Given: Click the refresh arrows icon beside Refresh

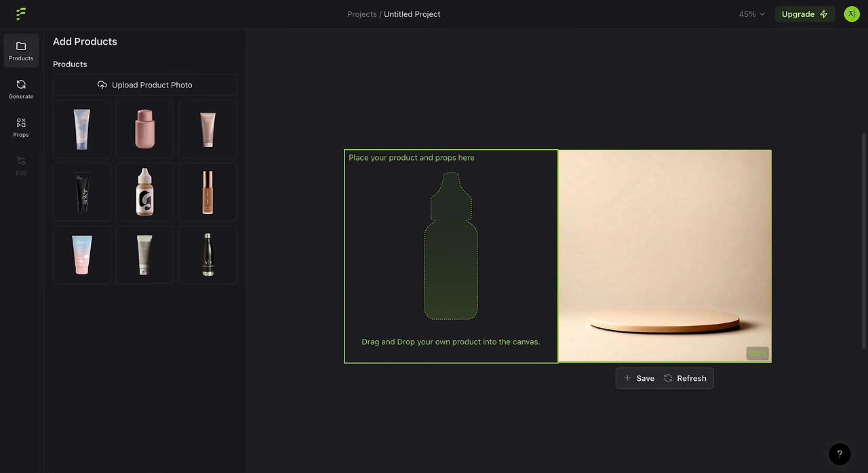Looking at the screenshot, I should [668, 378].
